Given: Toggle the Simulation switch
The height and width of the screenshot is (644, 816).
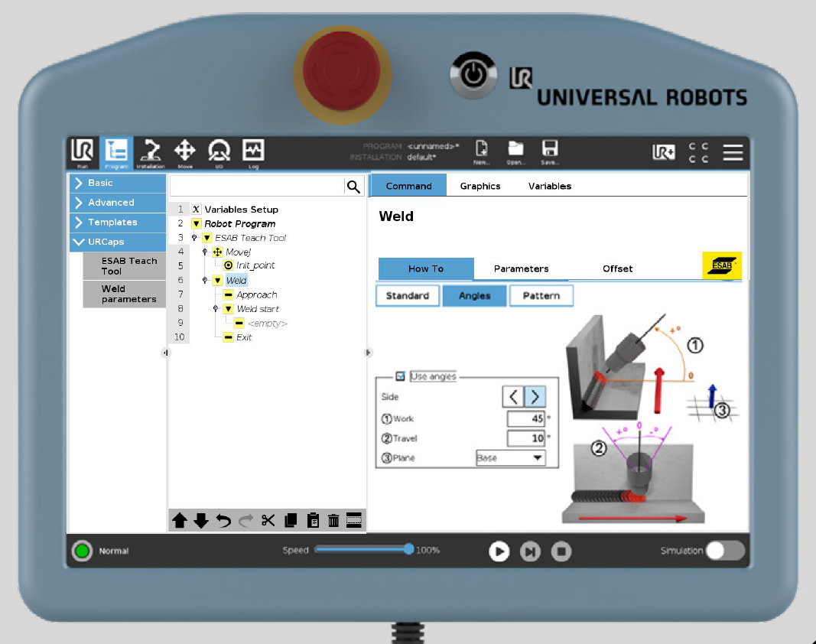Looking at the screenshot, I should 726,550.
